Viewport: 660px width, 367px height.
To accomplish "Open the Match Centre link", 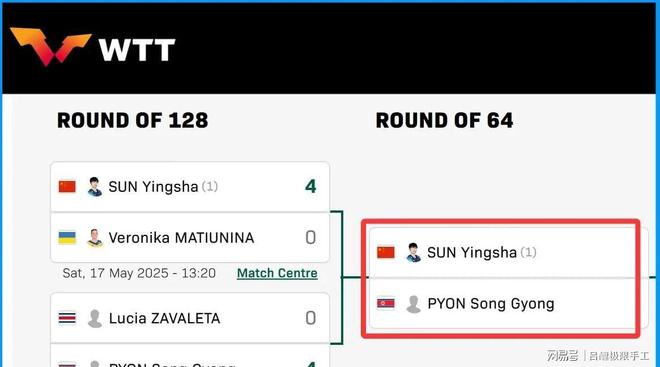I will pos(277,273).
